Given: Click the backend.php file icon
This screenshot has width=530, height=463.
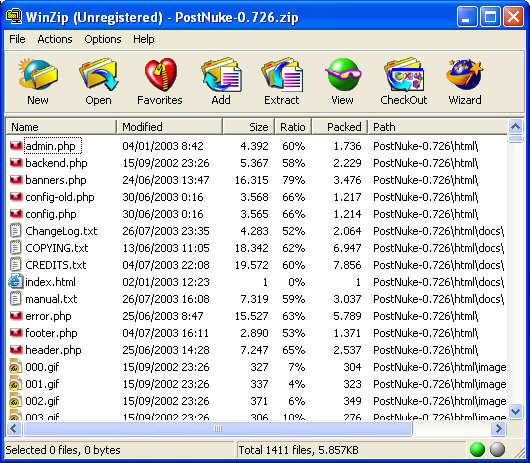Looking at the screenshot, I should tap(16, 163).
